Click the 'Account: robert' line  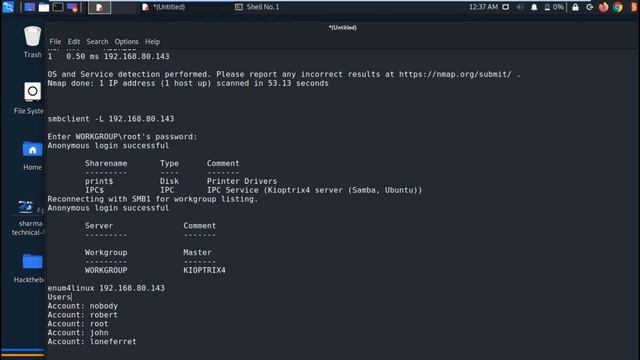pyautogui.click(x=82, y=315)
